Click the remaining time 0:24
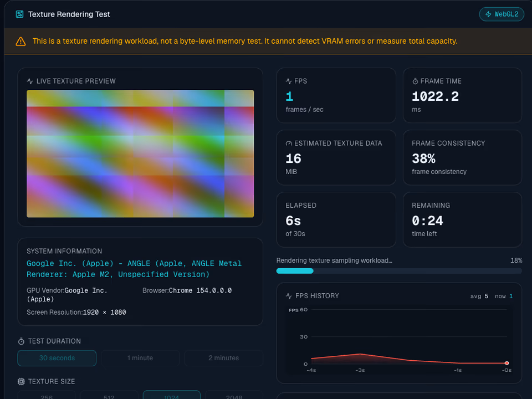 pos(427,221)
